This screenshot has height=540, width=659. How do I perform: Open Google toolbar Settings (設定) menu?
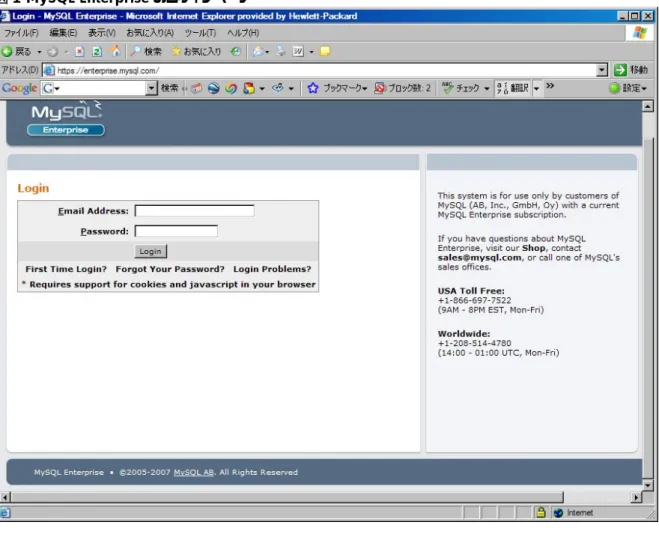click(628, 88)
